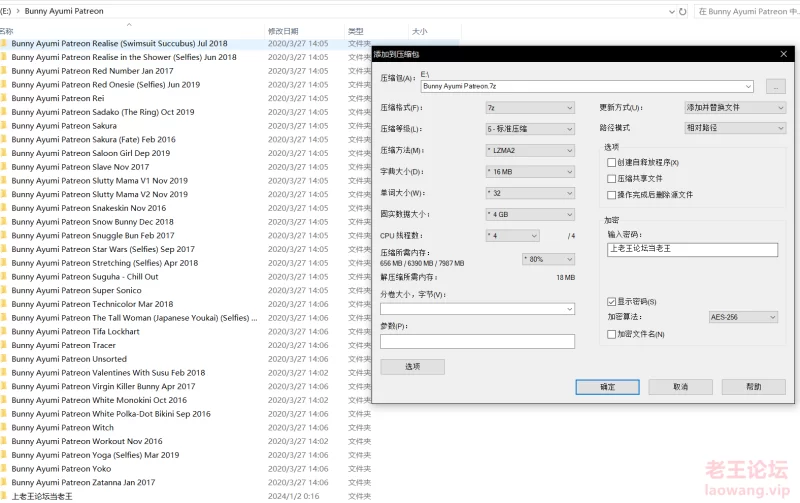
Task: Select folder Snakeskin Nov 2016
Action: pos(89,208)
